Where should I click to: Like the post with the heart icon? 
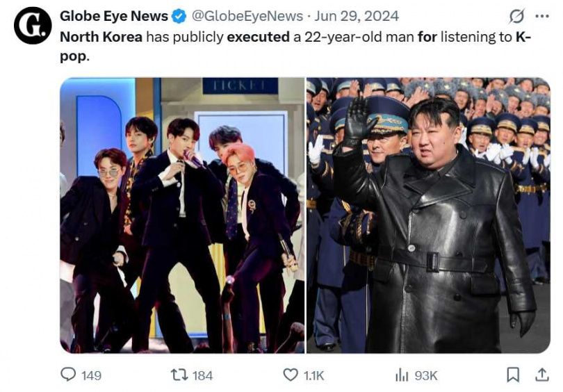(291, 375)
